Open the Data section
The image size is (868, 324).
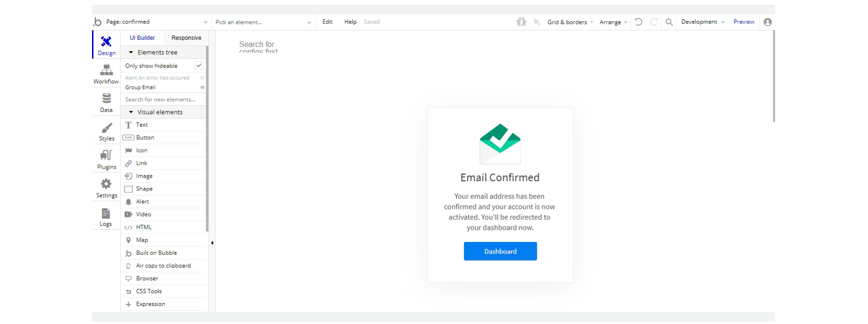coord(106,103)
